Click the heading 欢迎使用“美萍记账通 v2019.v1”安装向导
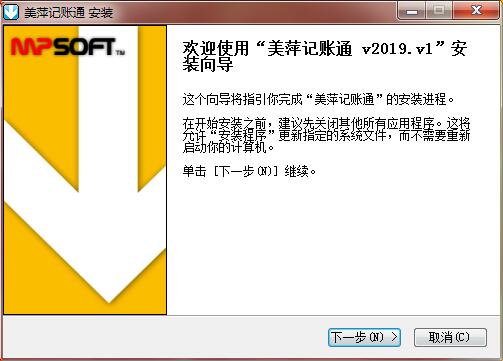Screen dimensions: 503x361 click(324, 56)
